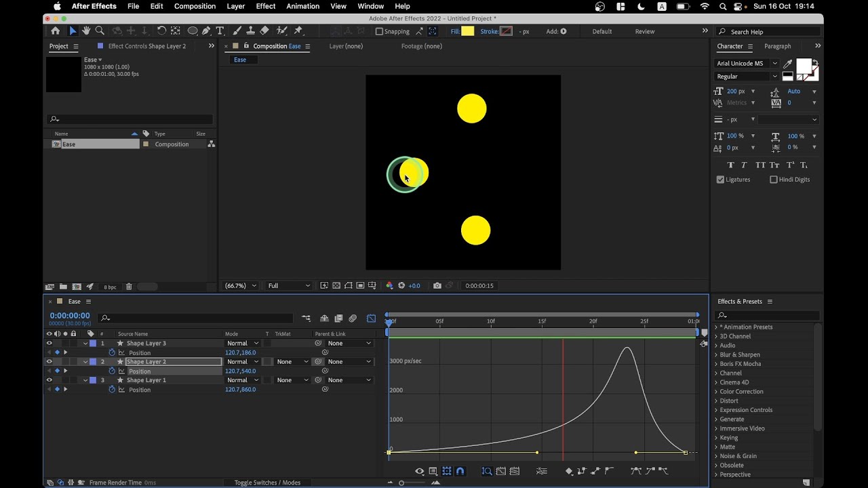Hide Shape Layer 1 with its eye icon

point(49,380)
